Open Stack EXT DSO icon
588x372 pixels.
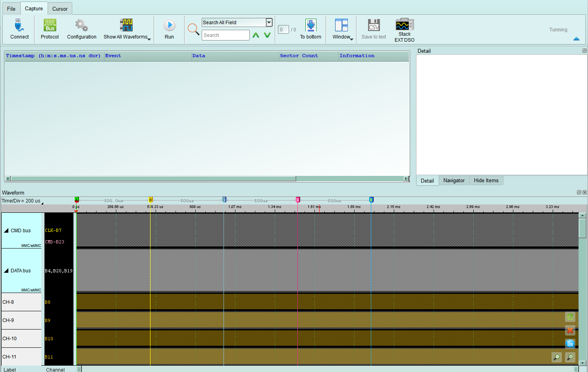point(405,25)
